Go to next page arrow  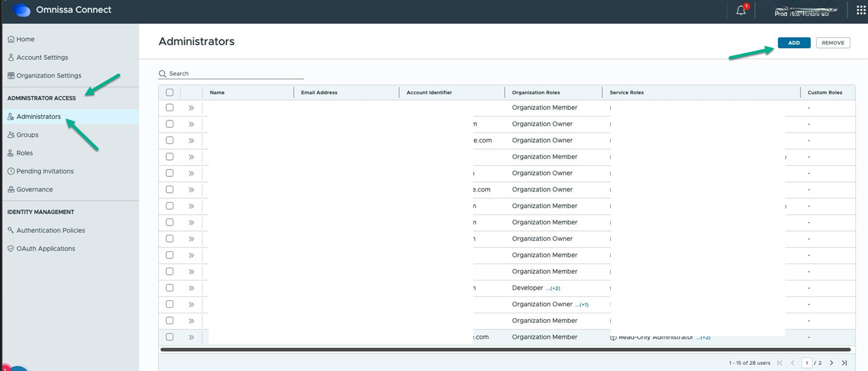pos(832,363)
